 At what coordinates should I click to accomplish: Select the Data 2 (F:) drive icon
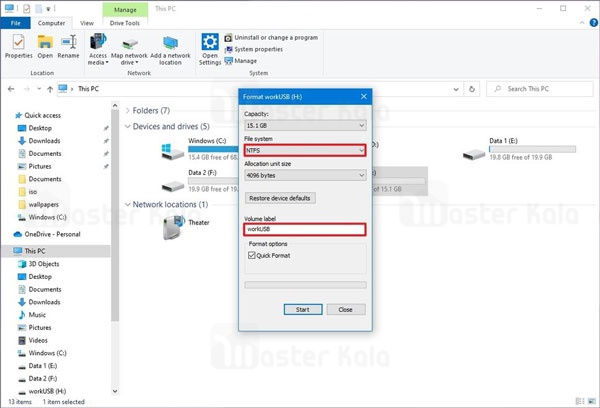coord(173,186)
